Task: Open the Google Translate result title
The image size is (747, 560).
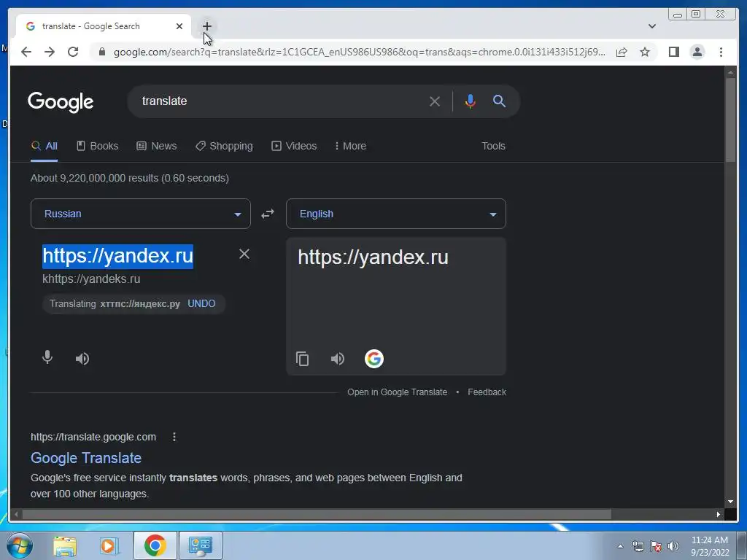Action: (86, 458)
